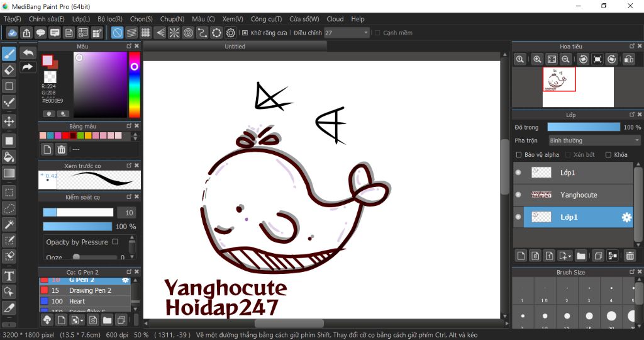Hide the selected bottom Lớp1 layer
The image size is (644, 340).
tap(518, 217)
